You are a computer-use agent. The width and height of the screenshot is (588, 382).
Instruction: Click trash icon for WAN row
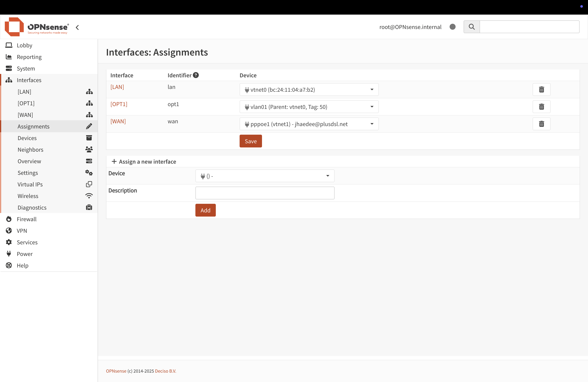click(x=541, y=124)
